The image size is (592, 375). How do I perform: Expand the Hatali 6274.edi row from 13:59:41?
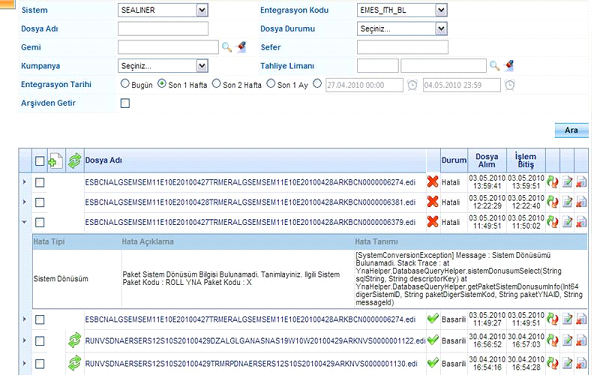pyautogui.click(x=25, y=182)
